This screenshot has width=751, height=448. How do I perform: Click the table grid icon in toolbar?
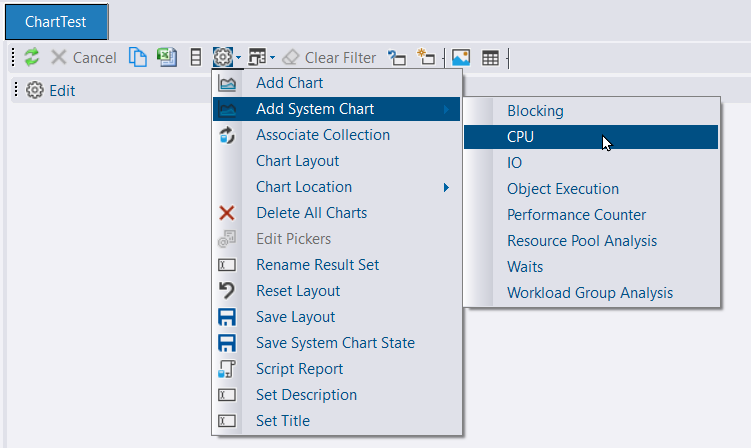490,58
